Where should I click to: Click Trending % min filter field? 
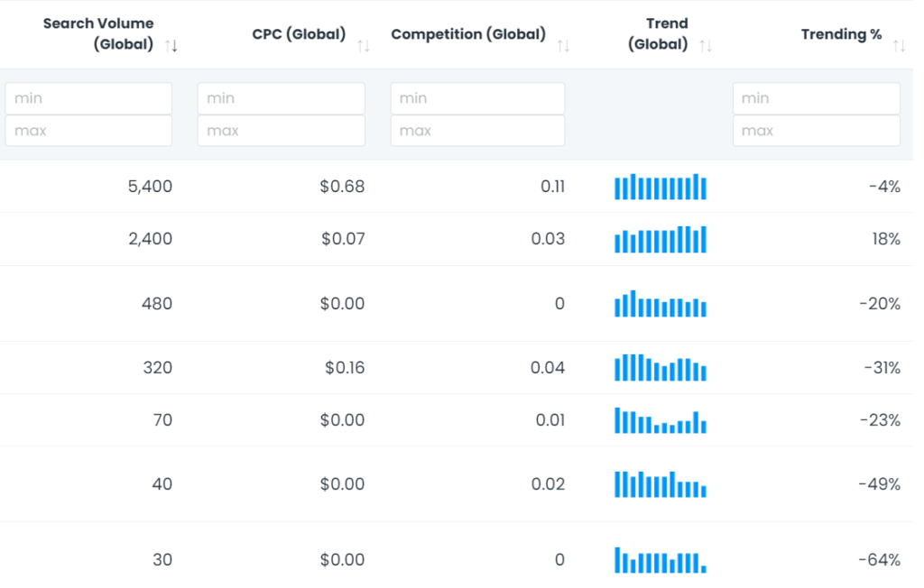click(816, 98)
